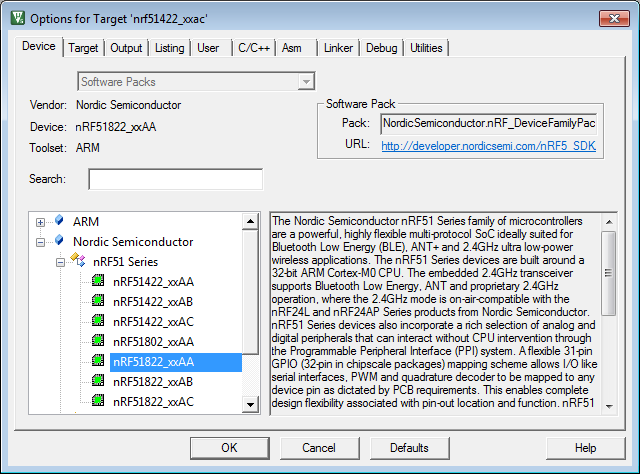
Task: Click the Nordic Semiconductor vendor diamond icon
Action: pos(60,240)
